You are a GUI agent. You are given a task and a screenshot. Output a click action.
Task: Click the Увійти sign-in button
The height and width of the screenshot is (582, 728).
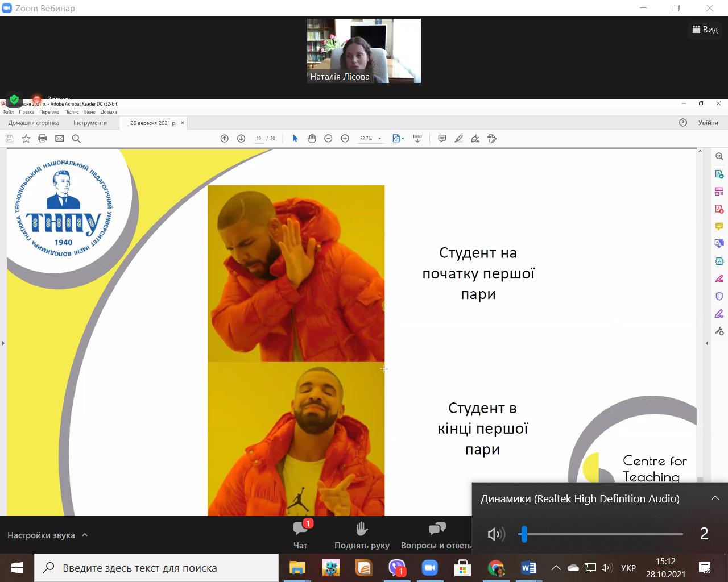tap(708, 123)
